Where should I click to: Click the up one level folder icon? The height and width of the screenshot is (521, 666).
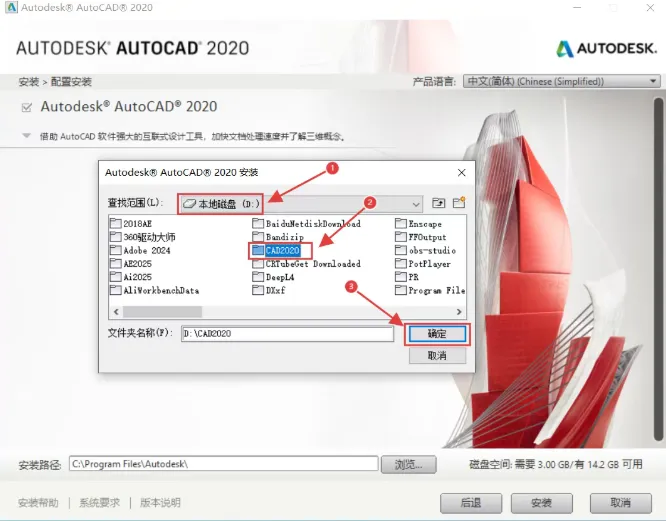point(438,203)
